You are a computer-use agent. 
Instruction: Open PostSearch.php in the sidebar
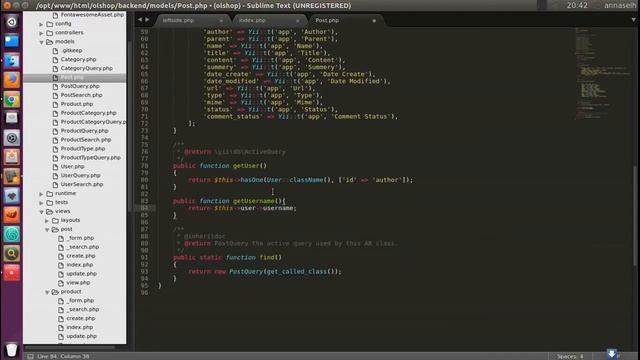click(82, 95)
